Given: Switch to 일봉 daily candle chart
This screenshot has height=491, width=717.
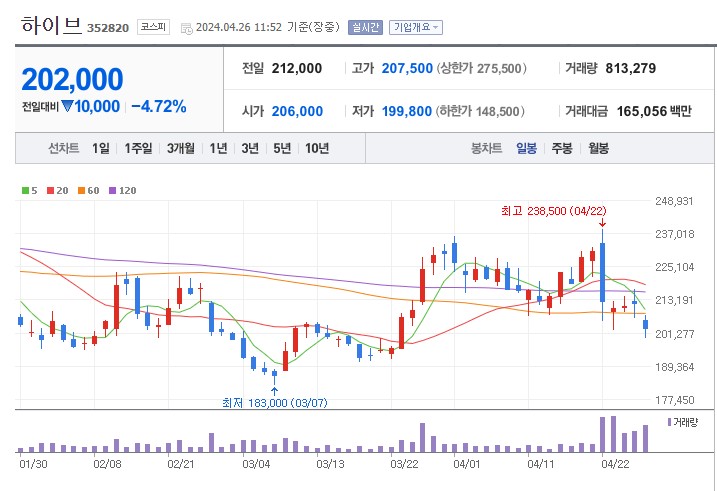Looking at the screenshot, I should point(526,148).
